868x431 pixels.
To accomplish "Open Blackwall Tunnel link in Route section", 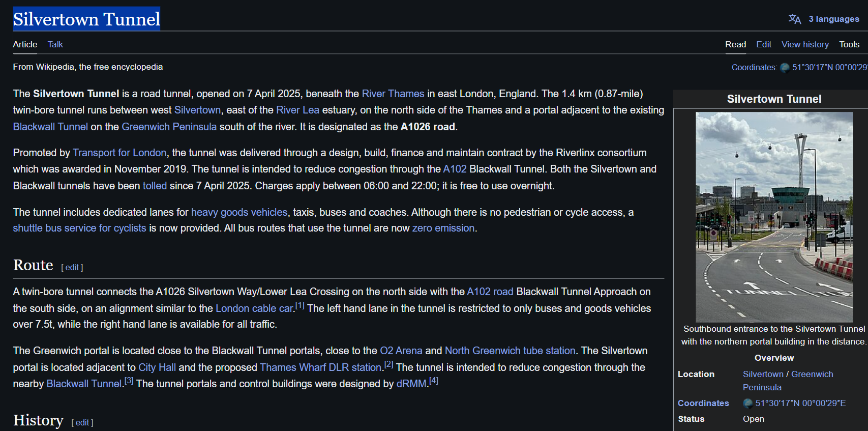I will coord(84,384).
